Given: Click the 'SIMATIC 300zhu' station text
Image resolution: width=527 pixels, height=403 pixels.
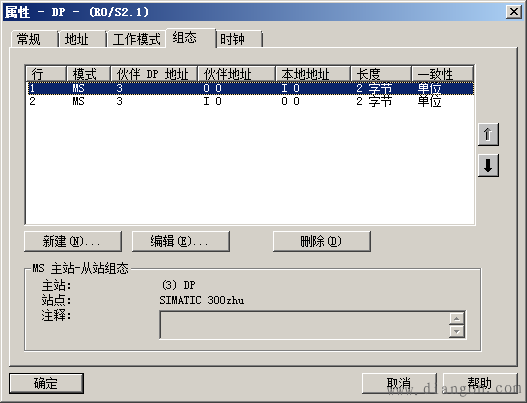Looking at the screenshot, I should click(x=202, y=300).
